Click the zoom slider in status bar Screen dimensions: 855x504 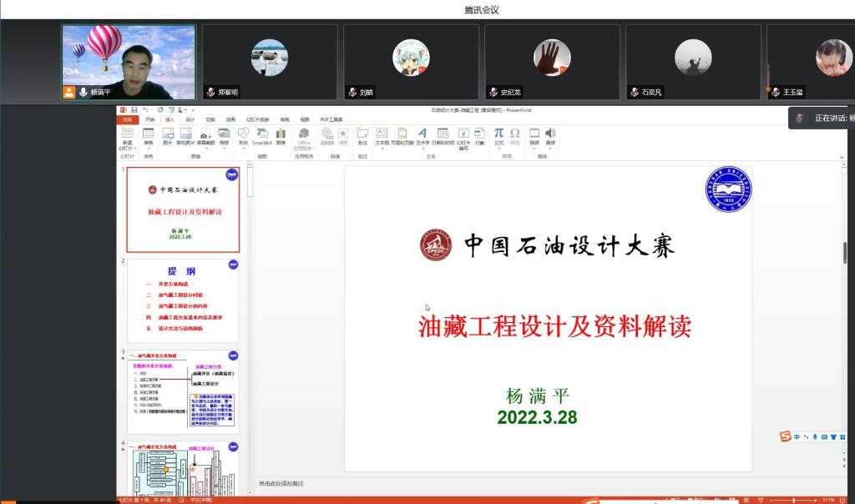coord(793,499)
